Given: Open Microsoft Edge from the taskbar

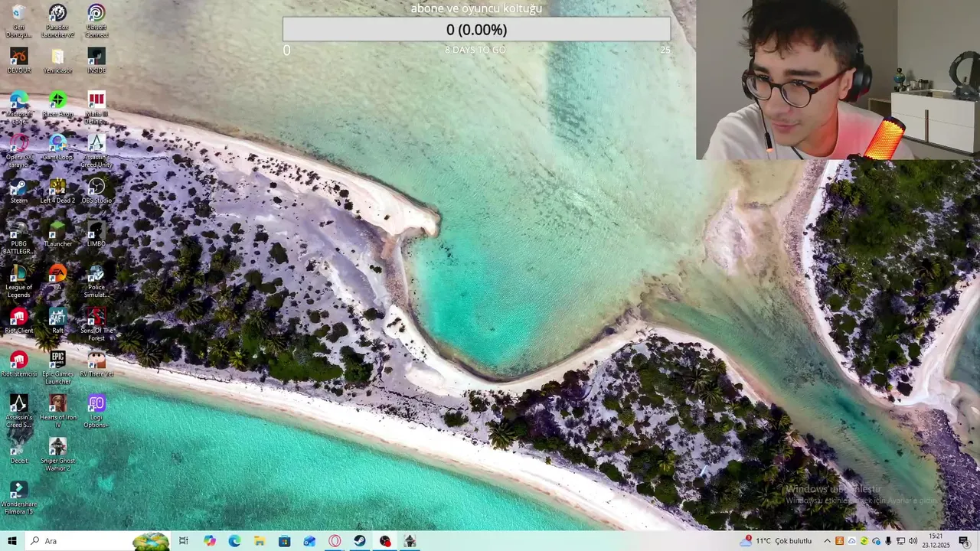Looking at the screenshot, I should [234, 541].
